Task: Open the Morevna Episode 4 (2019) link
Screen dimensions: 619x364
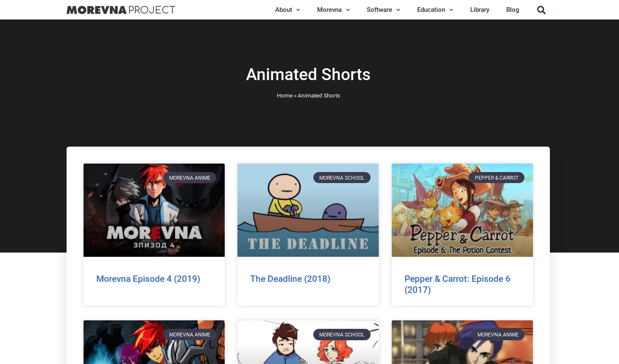Action: 148,279
